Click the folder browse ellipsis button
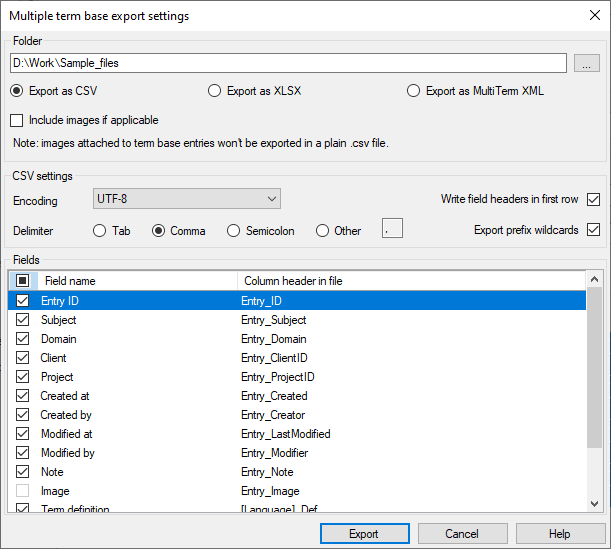 click(x=587, y=63)
